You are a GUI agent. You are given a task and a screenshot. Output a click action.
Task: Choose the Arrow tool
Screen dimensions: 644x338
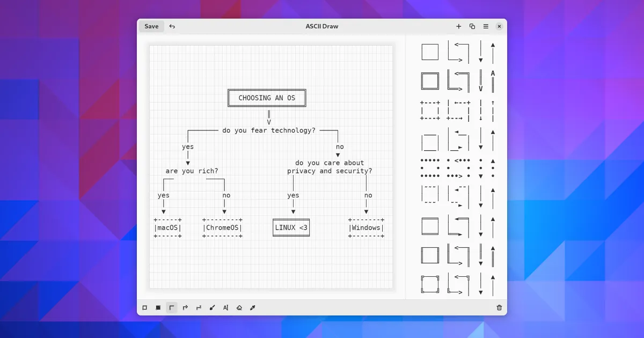185,307
